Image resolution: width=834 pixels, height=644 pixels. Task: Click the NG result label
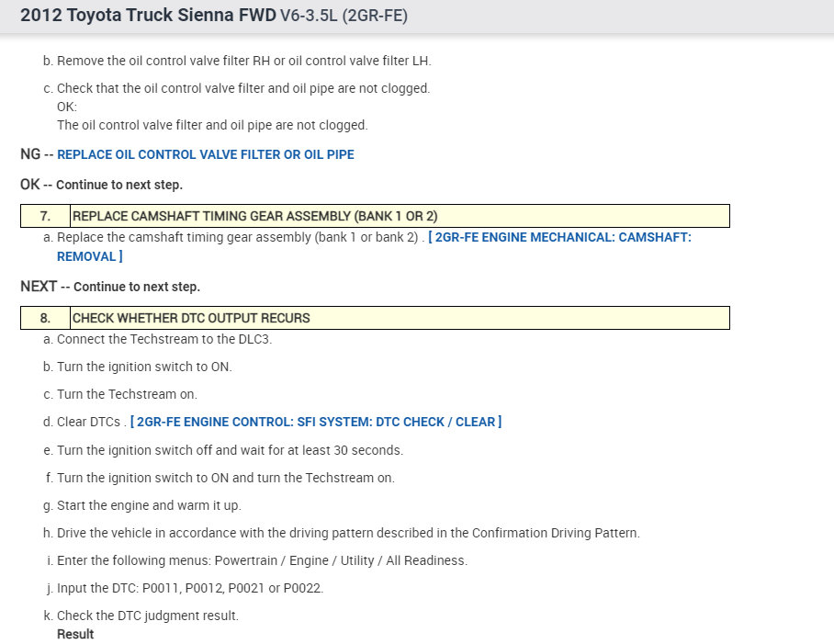30,154
